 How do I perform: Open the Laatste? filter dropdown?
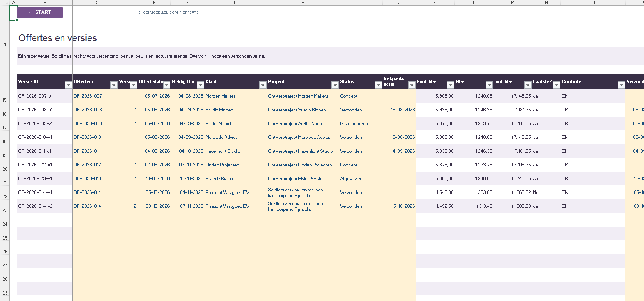click(x=556, y=85)
